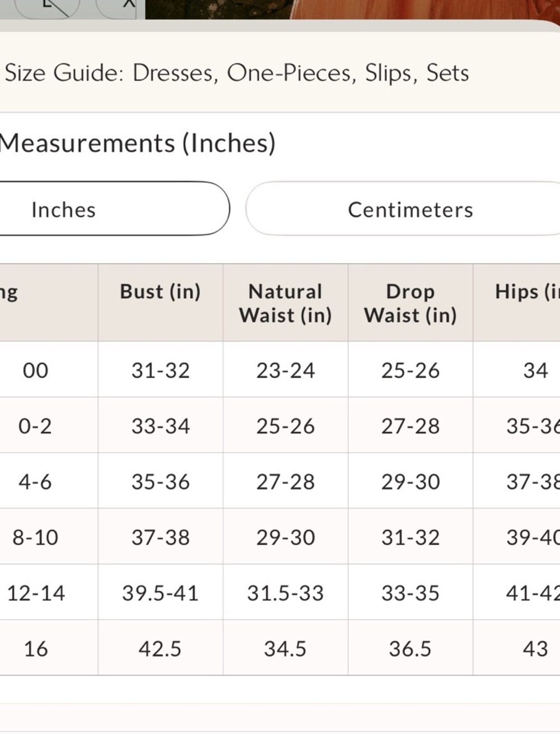
Task: Tap the product photo behind the size guide
Action: (353, 10)
